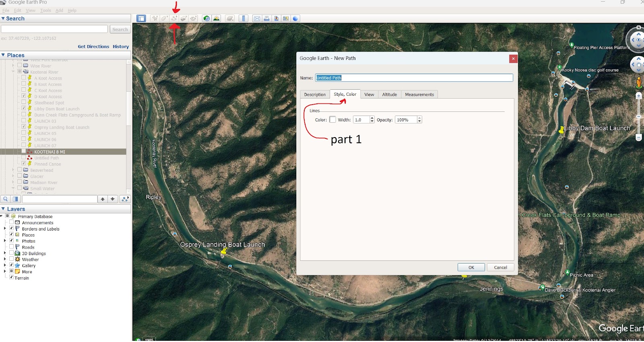Click the Search panel query input box
The image size is (644, 342).
point(54,29)
